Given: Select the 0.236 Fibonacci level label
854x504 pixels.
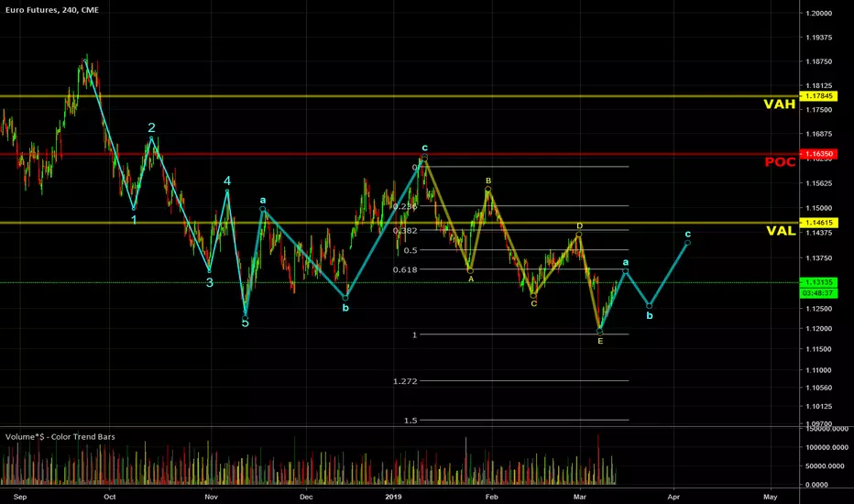Looking at the screenshot, I should (405, 206).
